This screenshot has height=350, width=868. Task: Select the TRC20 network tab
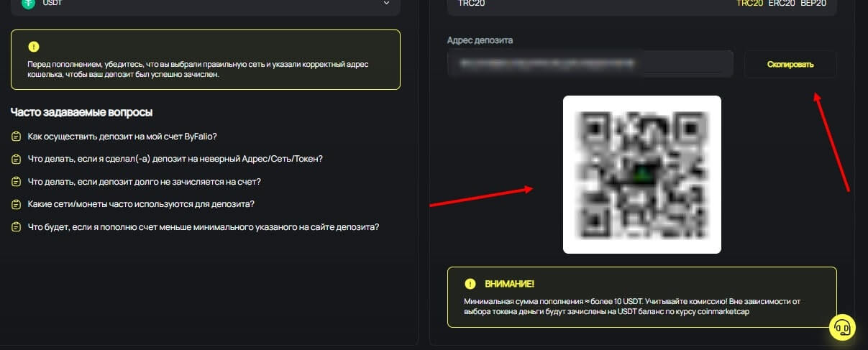tap(749, 4)
